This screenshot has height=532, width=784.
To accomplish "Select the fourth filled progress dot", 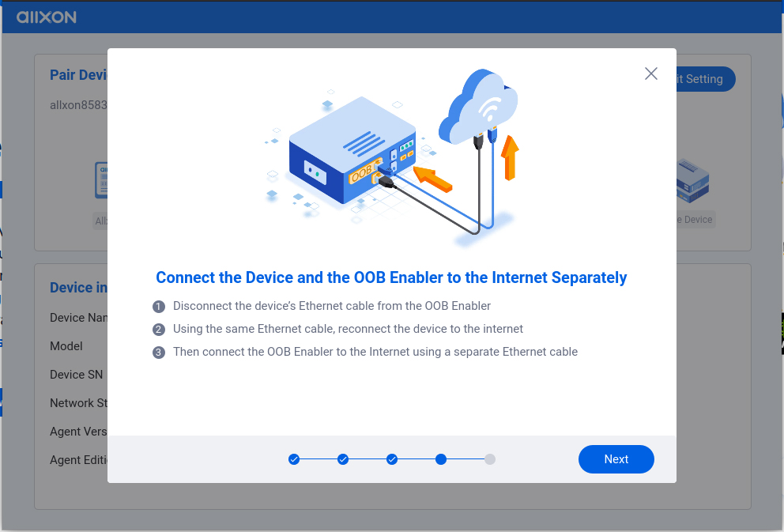I will pos(441,458).
